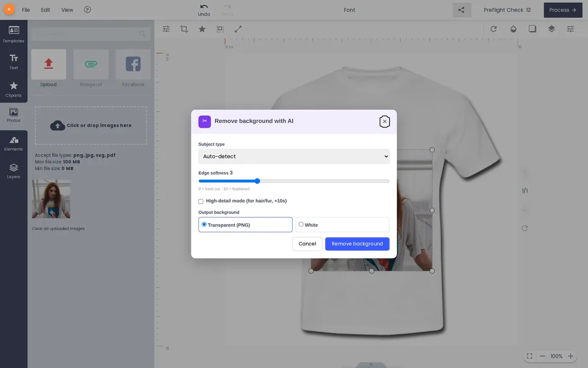Screen dimensions: 588x368
Task: Open the Edit menu
Action: pyautogui.click(x=46, y=10)
